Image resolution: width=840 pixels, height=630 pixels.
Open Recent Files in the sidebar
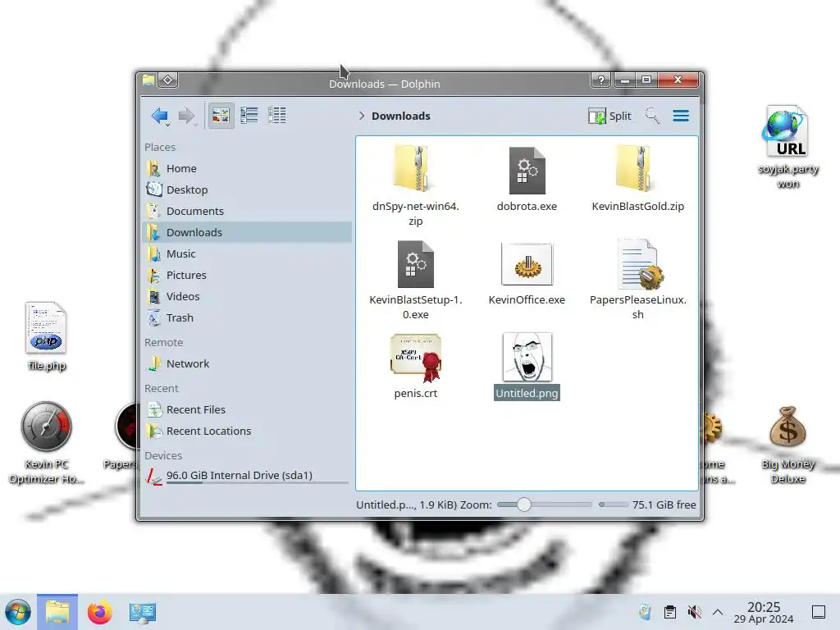click(x=248, y=410)
